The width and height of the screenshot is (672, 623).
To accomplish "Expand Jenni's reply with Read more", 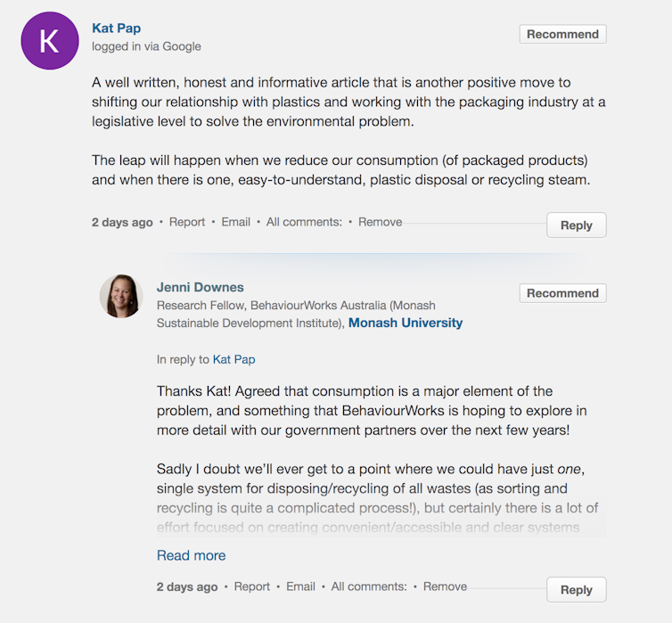I will pos(191,555).
